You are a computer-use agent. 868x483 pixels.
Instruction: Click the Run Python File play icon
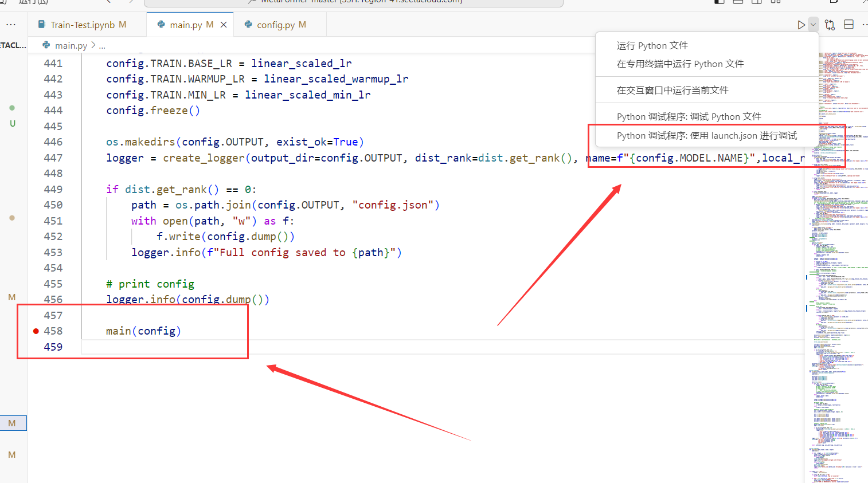(801, 25)
